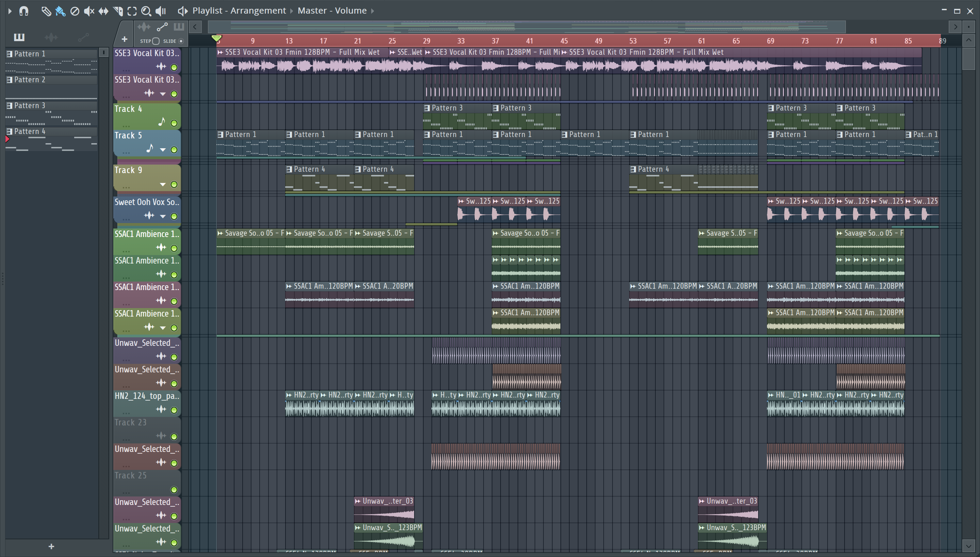Click the playhead marker on the timeline

(x=217, y=39)
